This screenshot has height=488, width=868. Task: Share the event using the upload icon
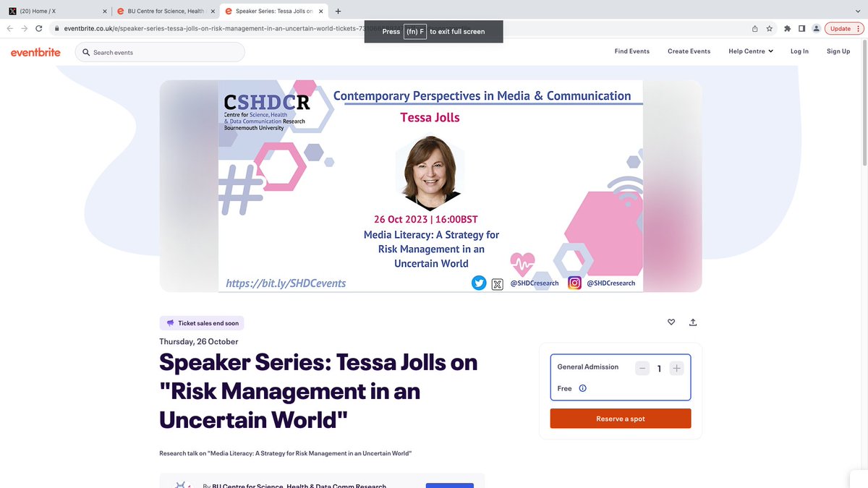(693, 322)
